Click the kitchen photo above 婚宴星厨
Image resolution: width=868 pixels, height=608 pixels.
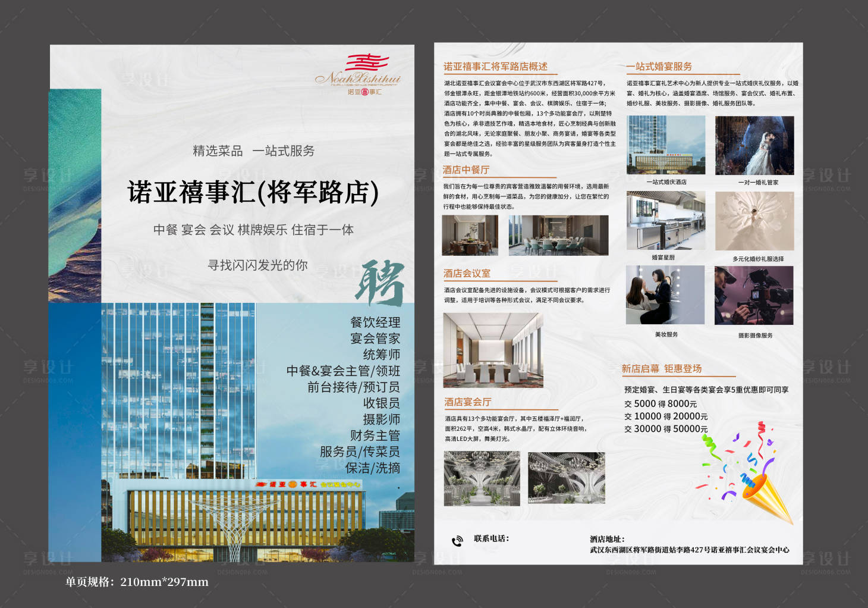point(666,221)
